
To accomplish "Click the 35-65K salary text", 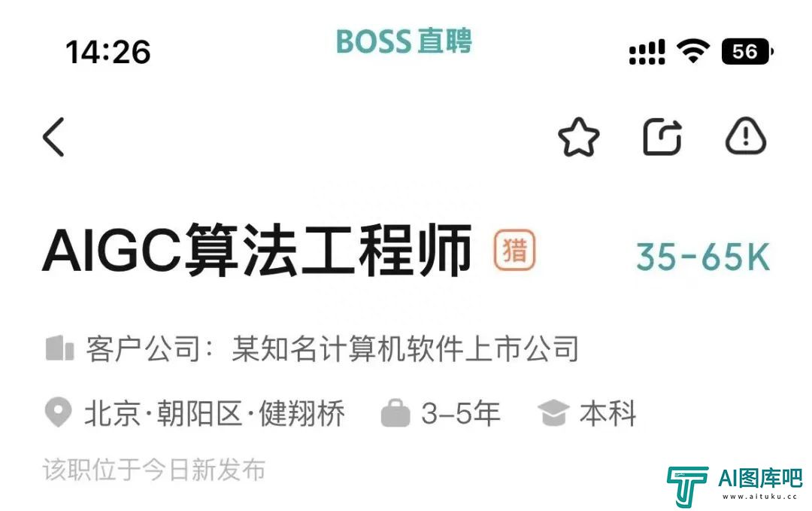I will (x=703, y=257).
